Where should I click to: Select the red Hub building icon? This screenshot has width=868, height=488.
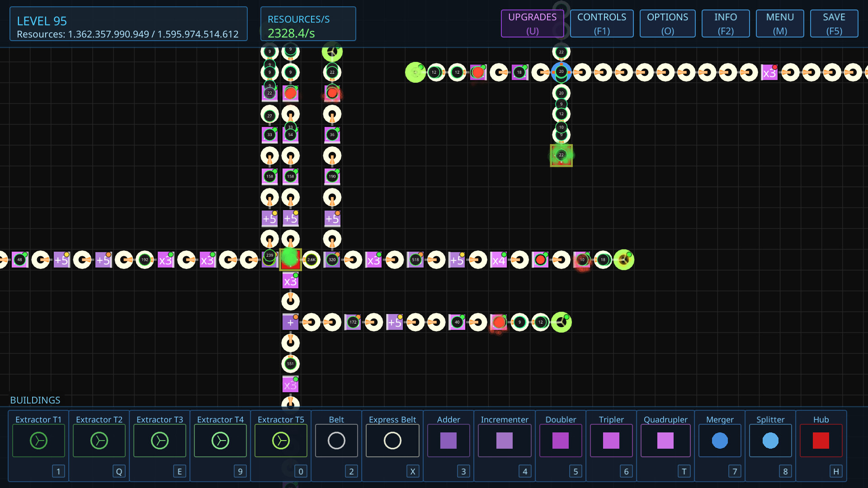(x=821, y=441)
